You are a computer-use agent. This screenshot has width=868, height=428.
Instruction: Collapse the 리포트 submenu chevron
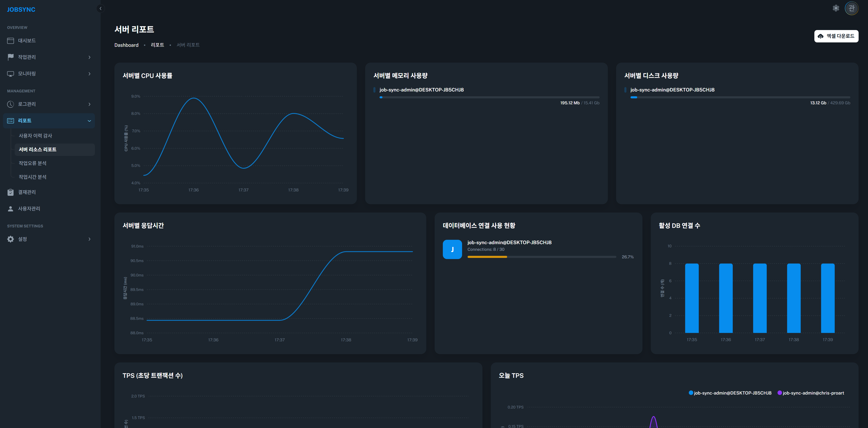point(89,121)
